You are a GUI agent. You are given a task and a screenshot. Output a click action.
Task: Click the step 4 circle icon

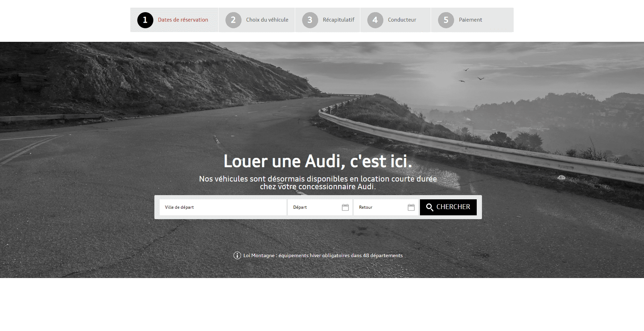375,20
